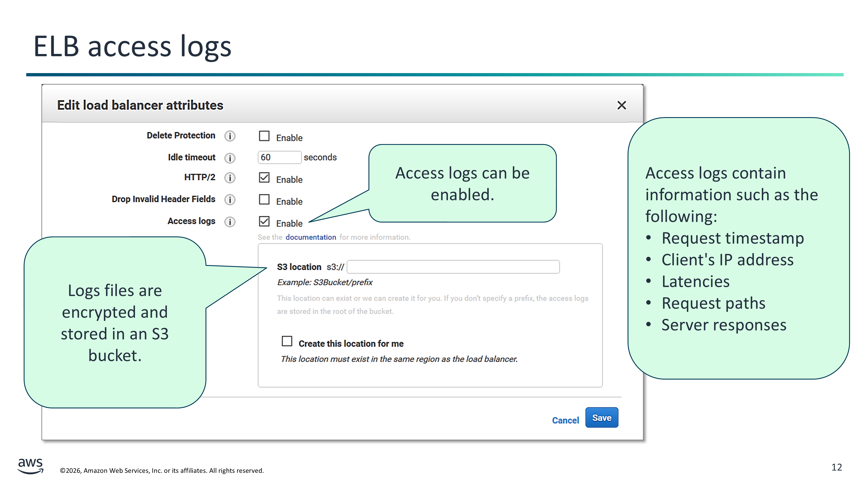Image resolution: width=868 pixels, height=488 pixels.
Task: Disable the Access logs checkbox
Action: (264, 221)
